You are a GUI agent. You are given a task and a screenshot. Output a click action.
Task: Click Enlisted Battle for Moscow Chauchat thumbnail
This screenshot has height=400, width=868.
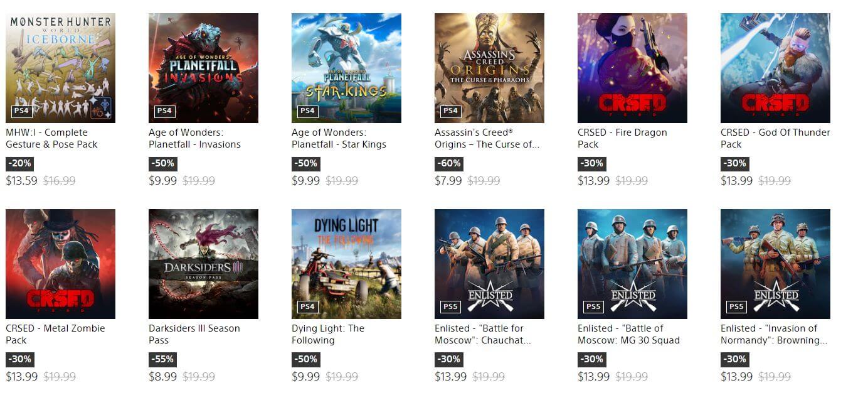[489, 264]
